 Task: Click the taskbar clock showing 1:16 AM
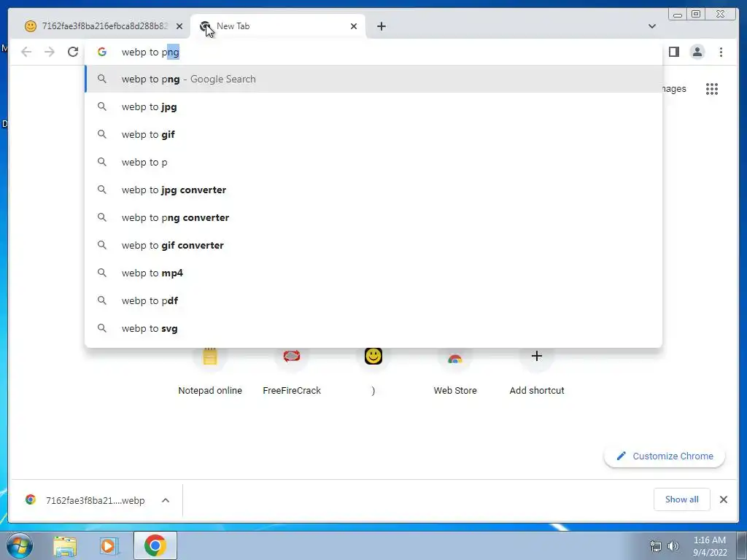click(709, 545)
